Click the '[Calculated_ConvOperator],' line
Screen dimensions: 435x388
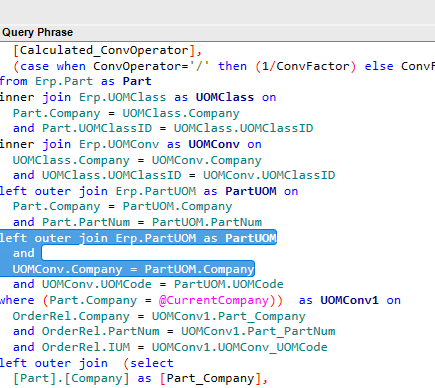[107, 50]
